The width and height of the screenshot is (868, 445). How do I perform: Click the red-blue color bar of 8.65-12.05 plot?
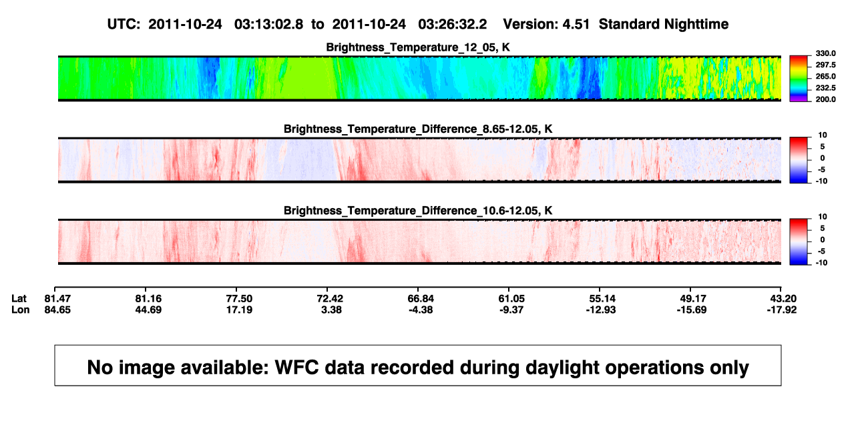(x=799, y=160)
